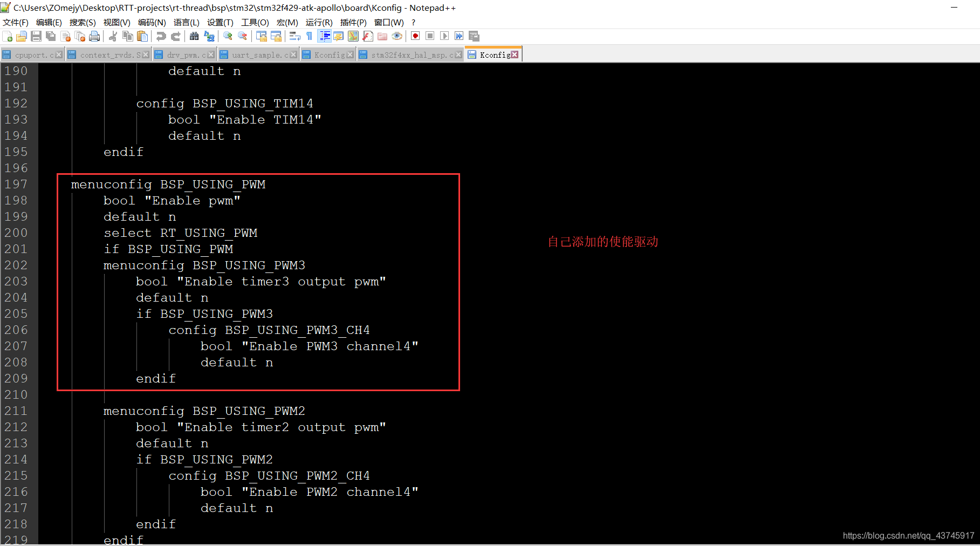Click the Paste clipboard icon
Image resolution: width=980 pixels, height=546 pixels.
click(142, 36)
